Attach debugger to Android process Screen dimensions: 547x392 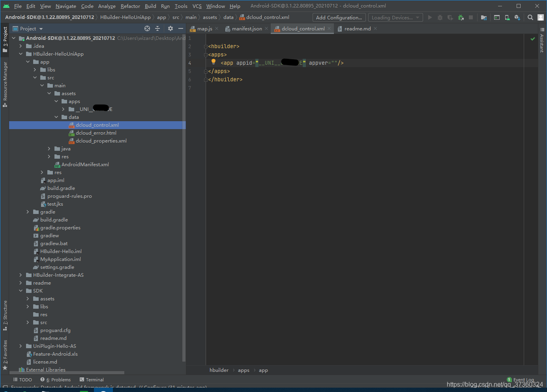pyautogui.click(x=461, y=17)
